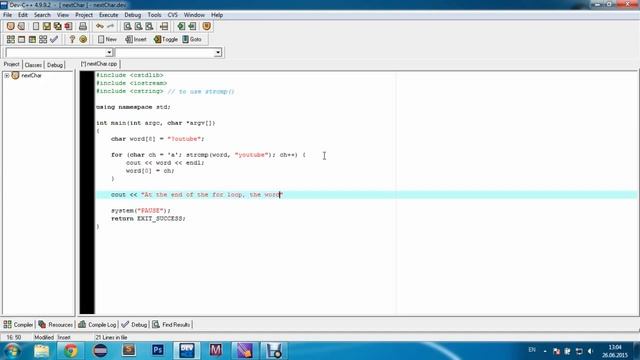
Task: Click the Open Project or File icon
Action: pos(21,26)
